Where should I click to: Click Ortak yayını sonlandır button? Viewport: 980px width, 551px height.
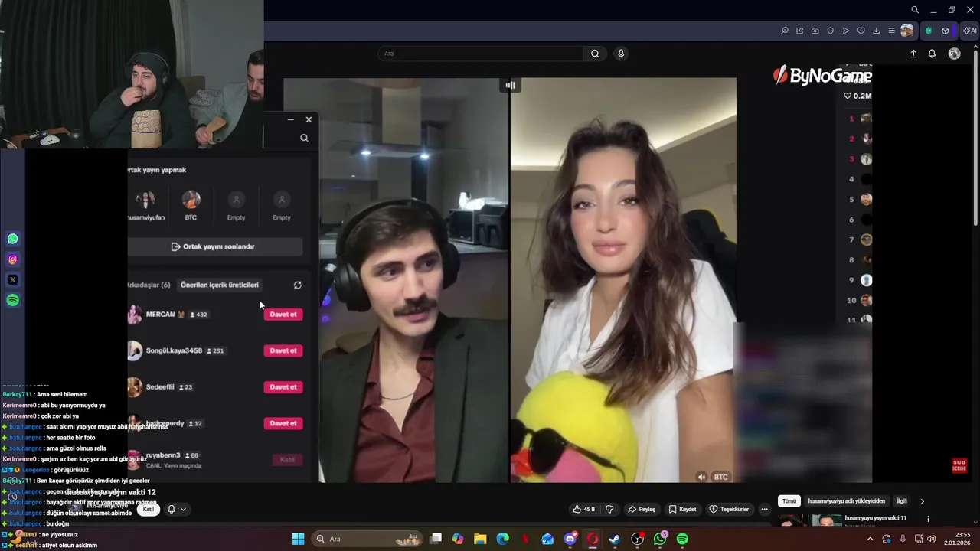[x=214, y=246]
